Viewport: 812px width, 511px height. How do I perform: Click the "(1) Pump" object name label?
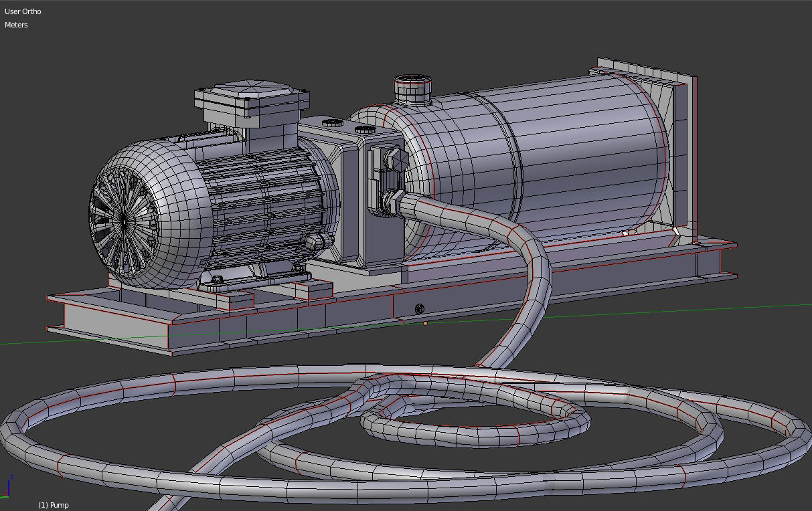point(54,505)
